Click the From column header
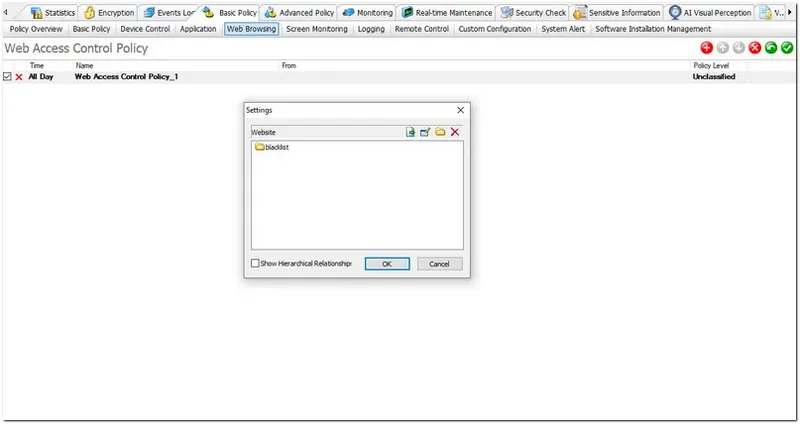The width and height of the screenshot is (800, 424). pos(289,65)
